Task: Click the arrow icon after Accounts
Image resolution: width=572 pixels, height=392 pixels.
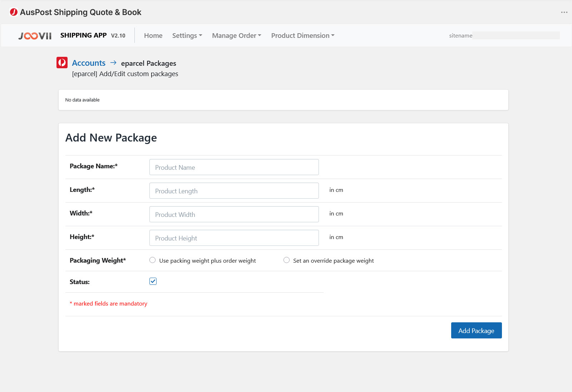Action: 113,63
